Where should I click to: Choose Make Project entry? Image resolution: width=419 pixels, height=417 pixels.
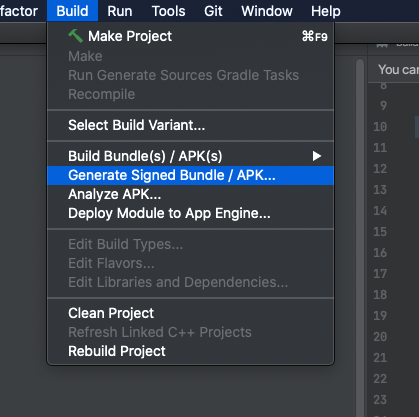[x=190, y=36]
